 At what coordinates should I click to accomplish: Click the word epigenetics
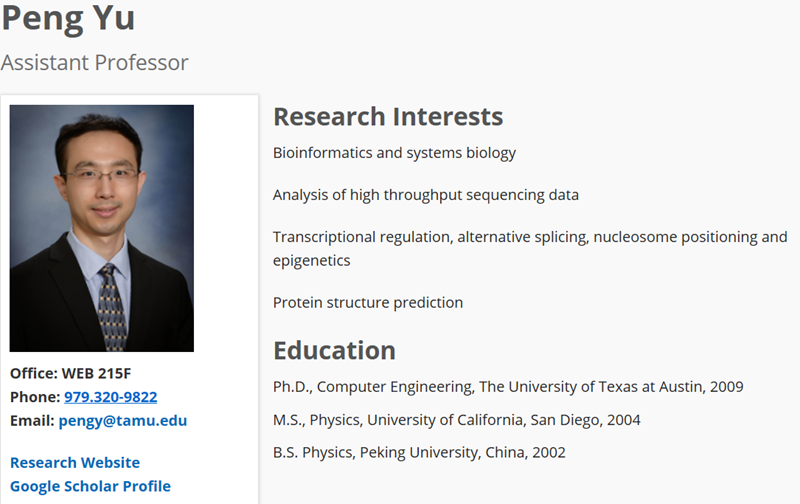312,261
